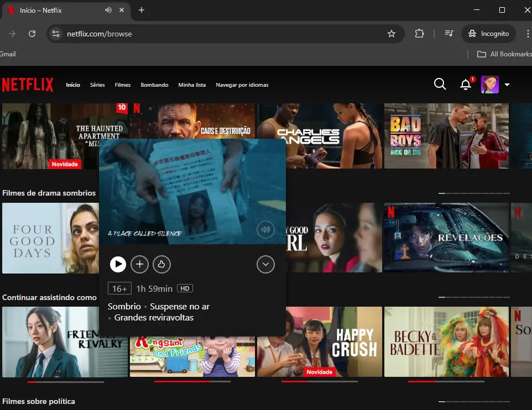Screen dimensions: 532x410
Task: Resume Becky & Badette
Action: click(x=446, y=342)
